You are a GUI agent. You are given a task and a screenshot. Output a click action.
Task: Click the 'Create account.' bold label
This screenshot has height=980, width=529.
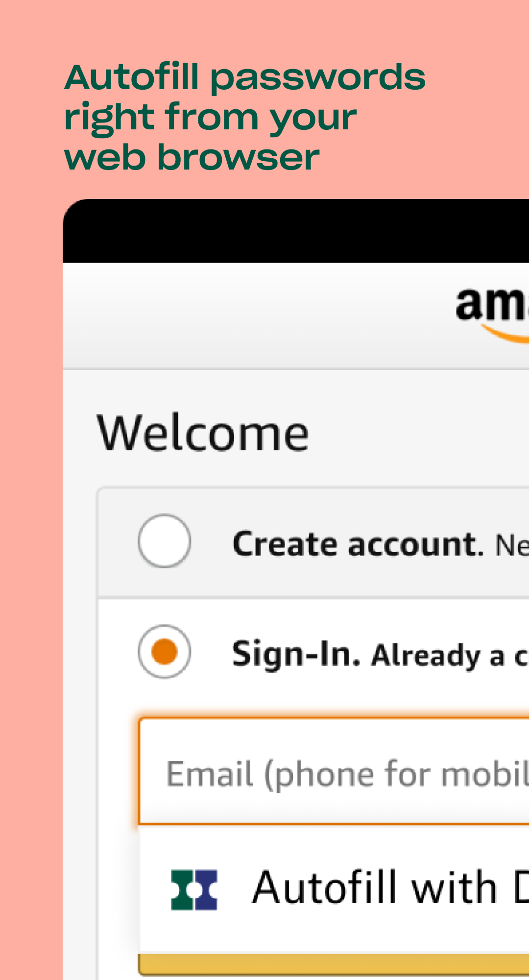pyautogui.click(x=358, y=544)
